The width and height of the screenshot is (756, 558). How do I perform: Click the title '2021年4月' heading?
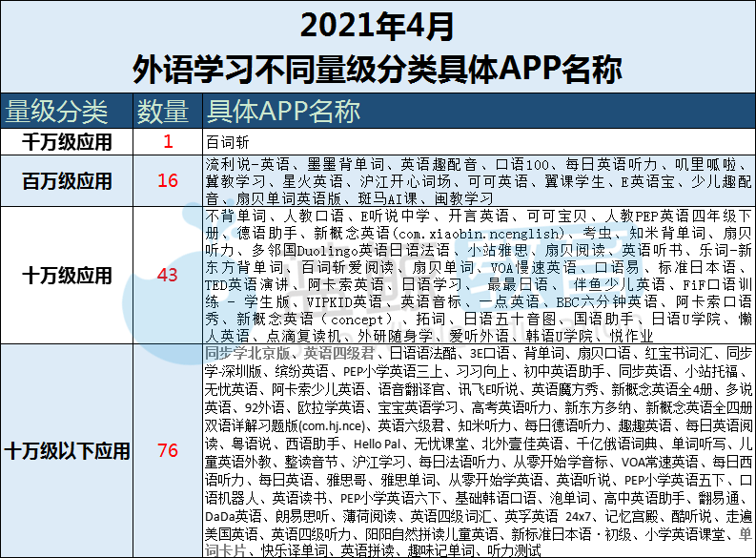[x=377, y=26]
